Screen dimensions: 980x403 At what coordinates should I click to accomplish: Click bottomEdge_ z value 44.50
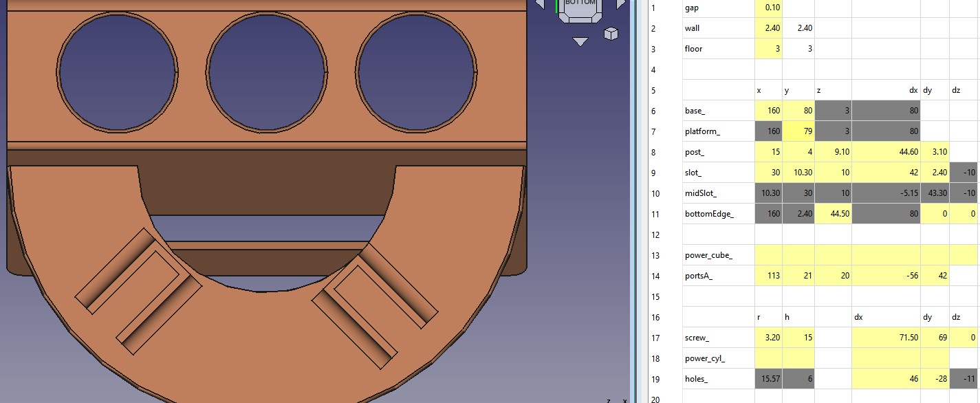[x=833, y=214]
